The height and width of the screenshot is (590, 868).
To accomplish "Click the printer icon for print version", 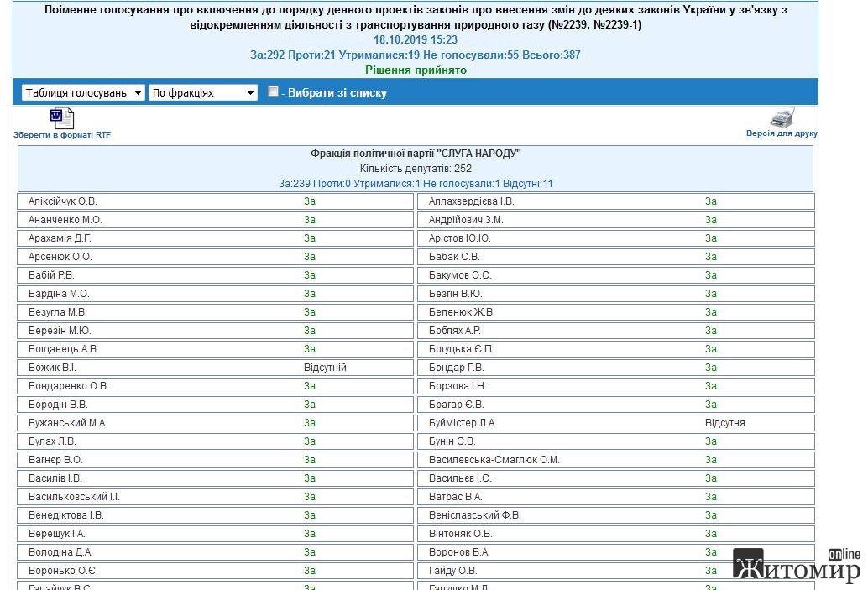I will click(x=782, y=117).
